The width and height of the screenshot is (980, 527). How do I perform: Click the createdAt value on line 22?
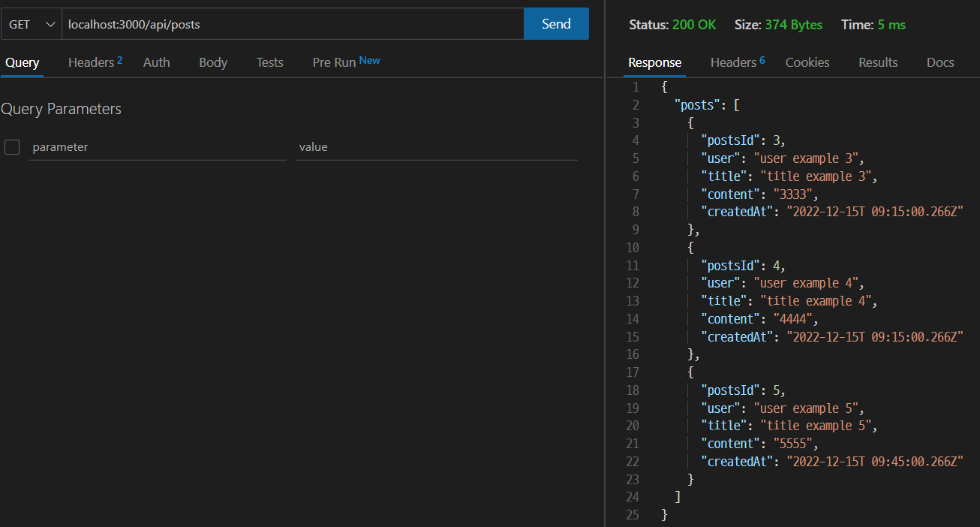[874, 462]
